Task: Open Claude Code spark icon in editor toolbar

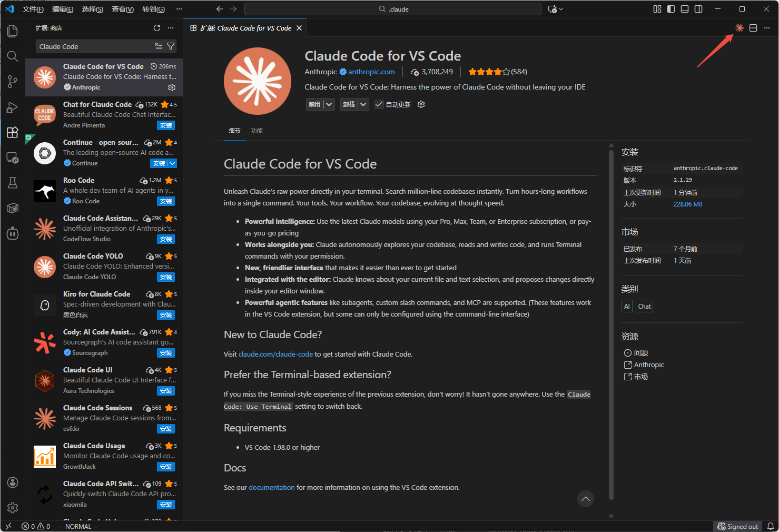Action: pyautogui.click(x=739, y=28)
